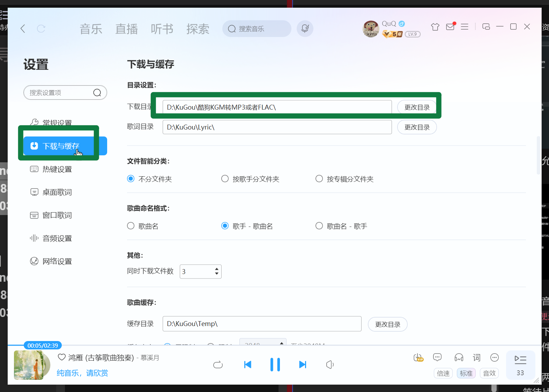Screen dimensions: 549x392
Task: Open 网络设置 section
Action: point(57,261)
